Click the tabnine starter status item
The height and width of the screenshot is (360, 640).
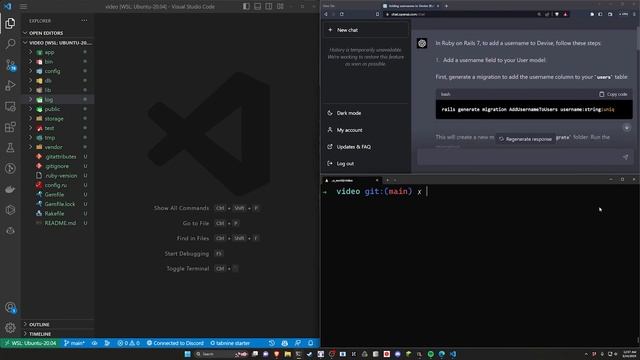coord(230,343)
